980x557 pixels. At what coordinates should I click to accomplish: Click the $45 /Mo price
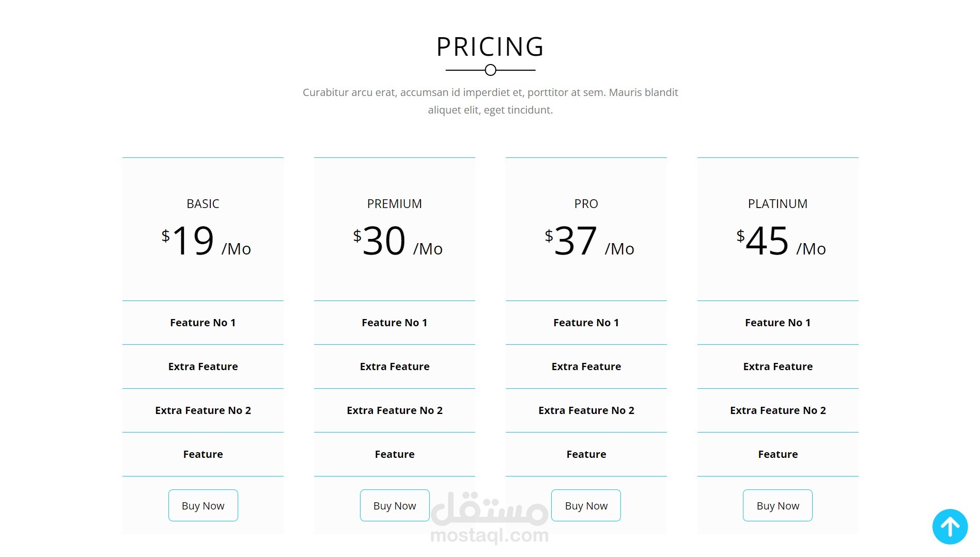coord(781,241)
